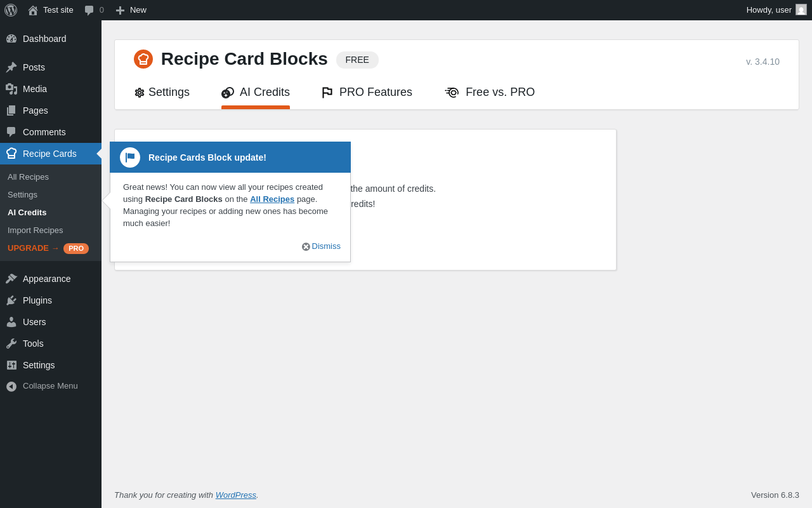
Task: Dismiss the Recipe Cards Block update notice
Action: pyautogui.click(x=322, y=246)
